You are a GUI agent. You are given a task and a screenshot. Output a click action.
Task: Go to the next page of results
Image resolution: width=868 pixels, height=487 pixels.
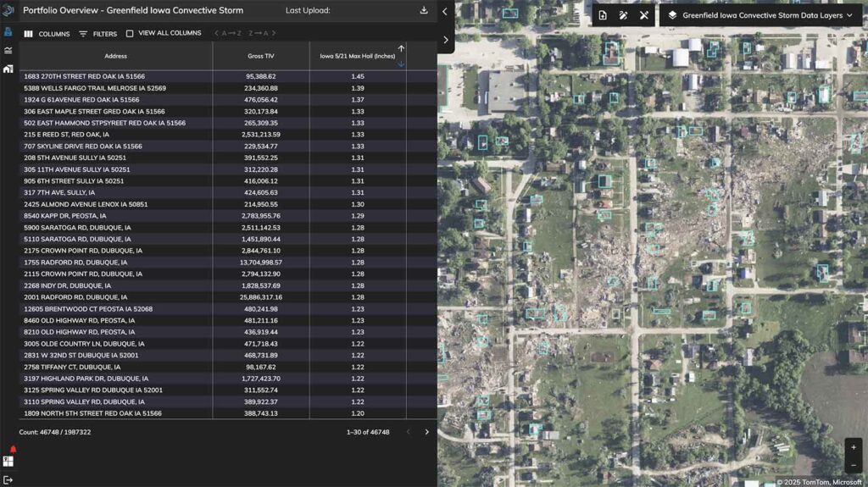pos(426,432)
